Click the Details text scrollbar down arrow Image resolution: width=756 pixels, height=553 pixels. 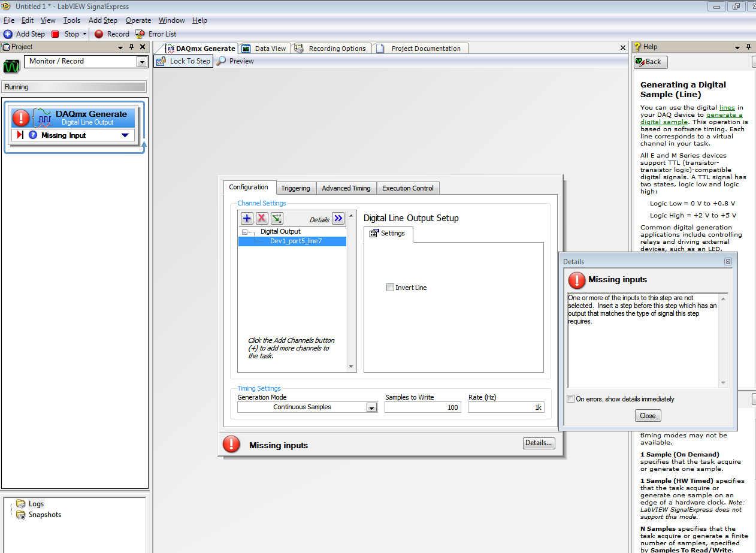[x=724, y=383]
